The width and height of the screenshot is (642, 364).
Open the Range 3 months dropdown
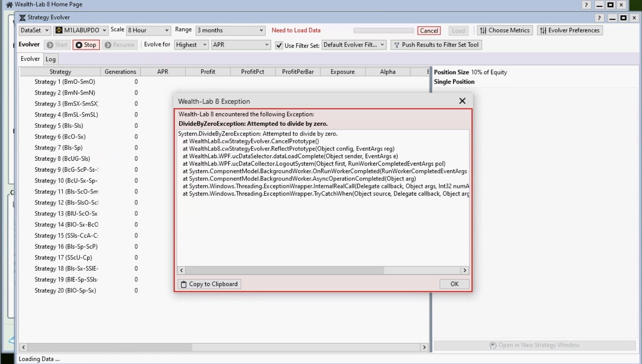click(230, 30)
